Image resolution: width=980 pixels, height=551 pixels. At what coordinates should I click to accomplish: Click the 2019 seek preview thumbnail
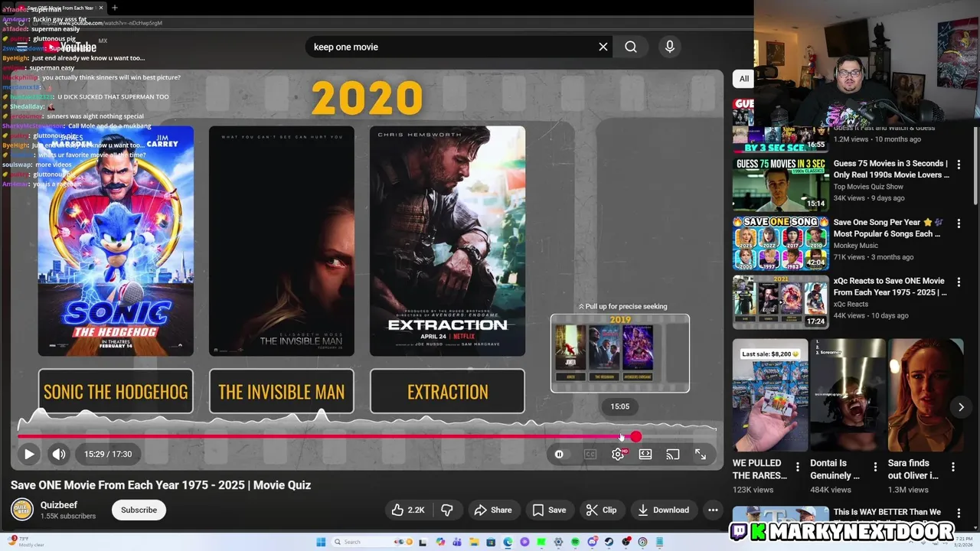(x=620, y=353)
